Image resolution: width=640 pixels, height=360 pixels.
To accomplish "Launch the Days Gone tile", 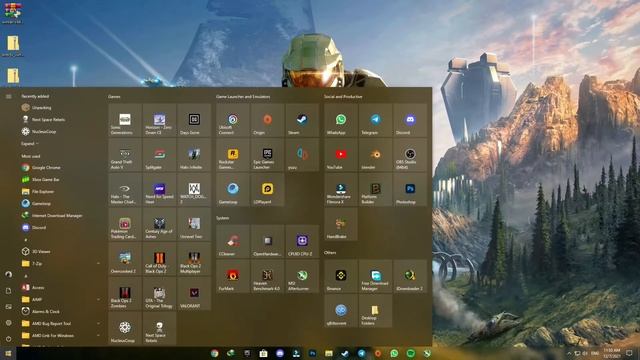I will (x=194, y=120).
